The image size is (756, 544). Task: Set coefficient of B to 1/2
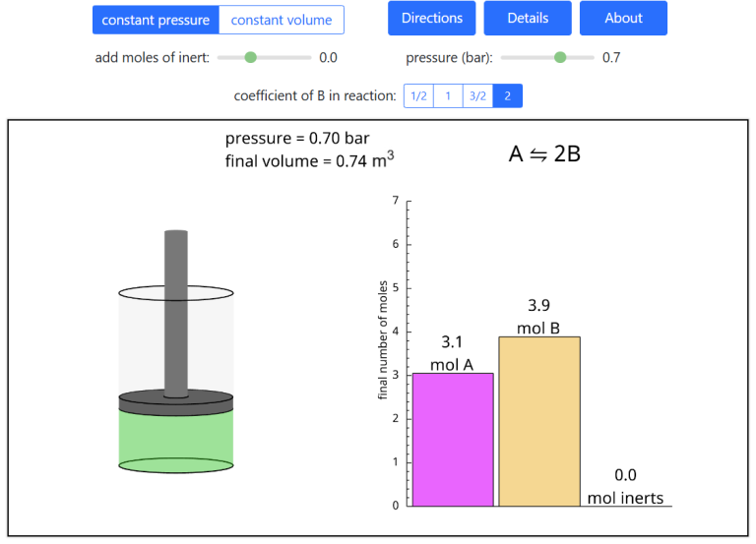(x=418, y=95)
